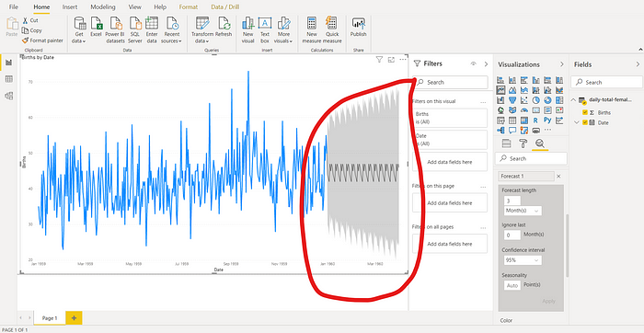Refresh the data queries
The width and height of the screenshot is (644, 333).
pos(224,28)
